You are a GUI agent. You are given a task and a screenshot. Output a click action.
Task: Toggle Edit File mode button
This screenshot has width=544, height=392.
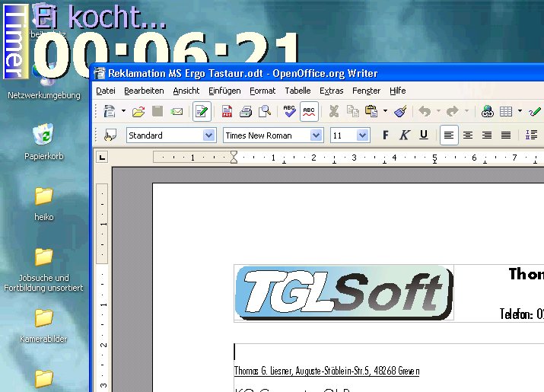(x=202, y=111)
